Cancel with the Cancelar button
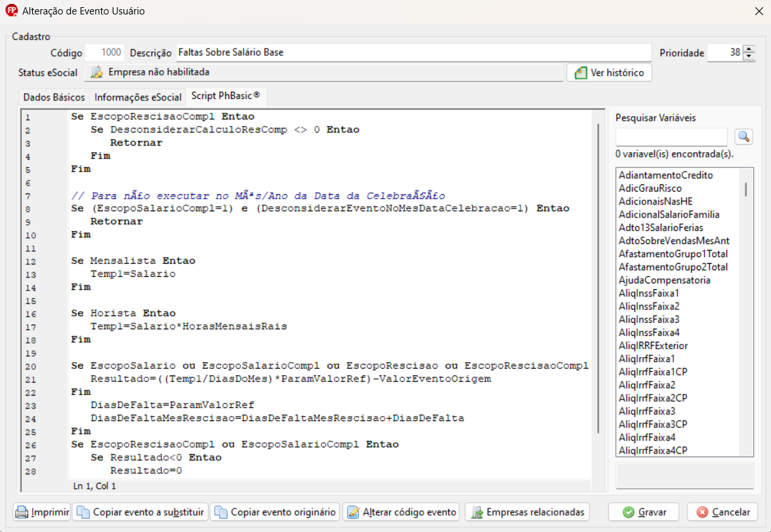Image resolution: width=771 pixels, height=532 pixels. point(723,512)
